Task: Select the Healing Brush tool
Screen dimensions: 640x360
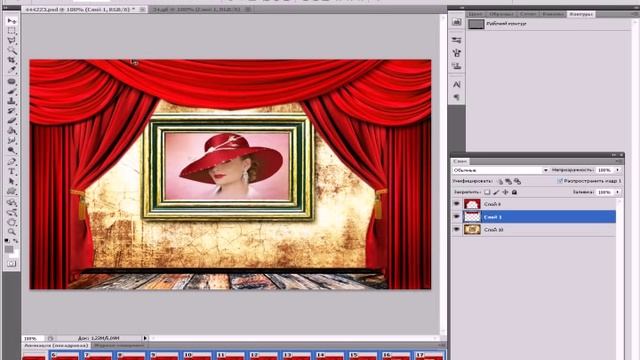Action: (x=12, y=81)
